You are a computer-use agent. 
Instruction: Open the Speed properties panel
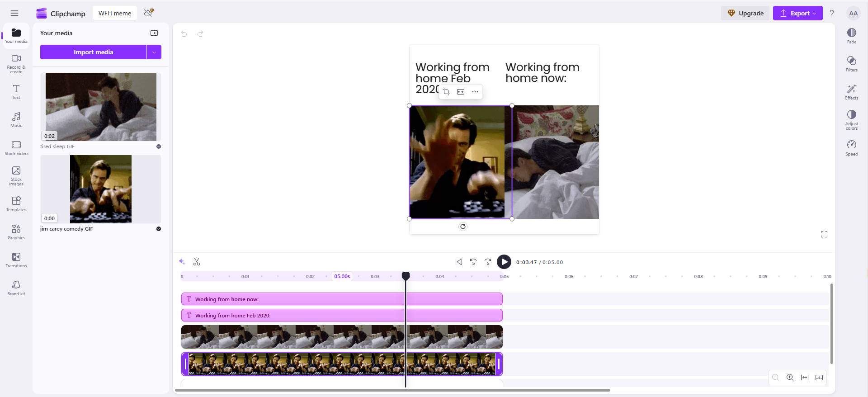852,148
